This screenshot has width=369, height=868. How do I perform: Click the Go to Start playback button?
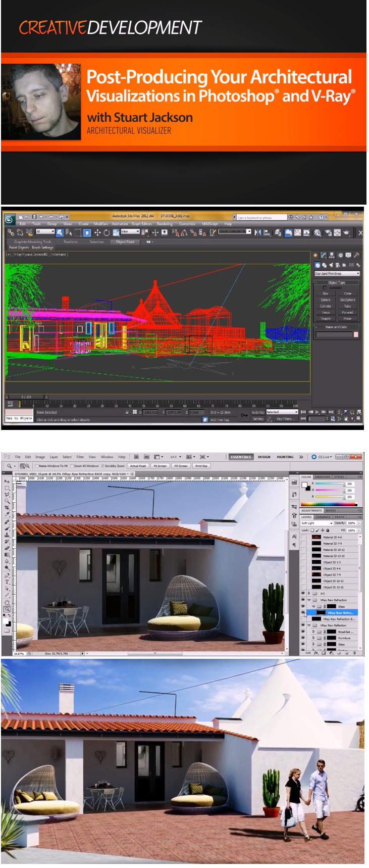[x=303, y=412]
